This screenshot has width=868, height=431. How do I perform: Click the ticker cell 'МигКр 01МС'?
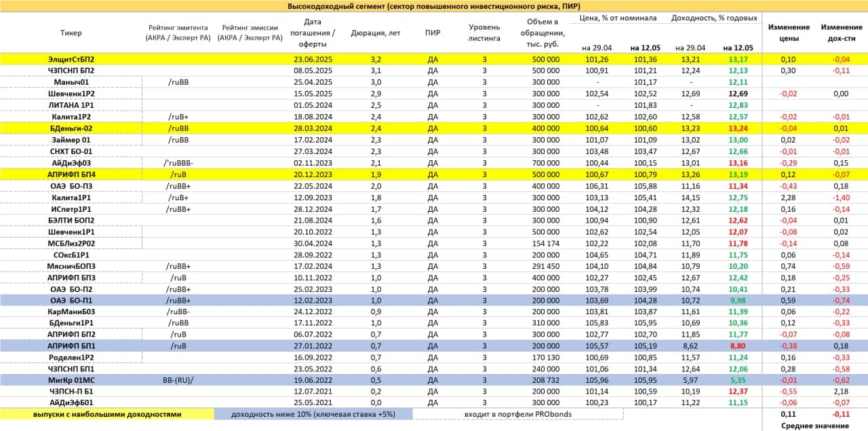click(71, 379)
